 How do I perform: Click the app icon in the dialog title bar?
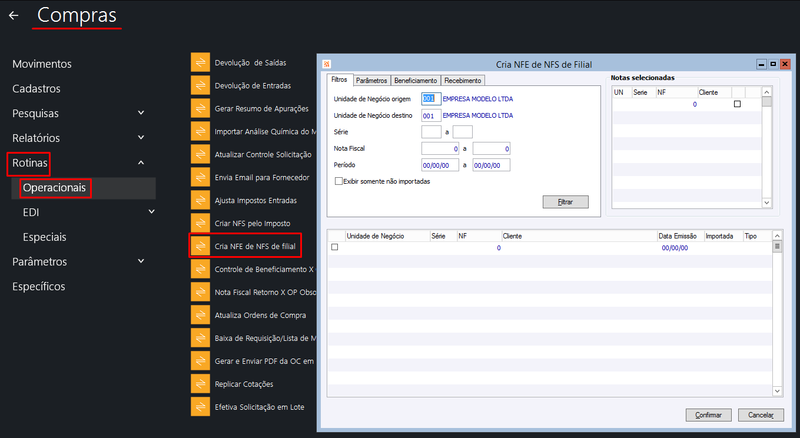[327, 64]
